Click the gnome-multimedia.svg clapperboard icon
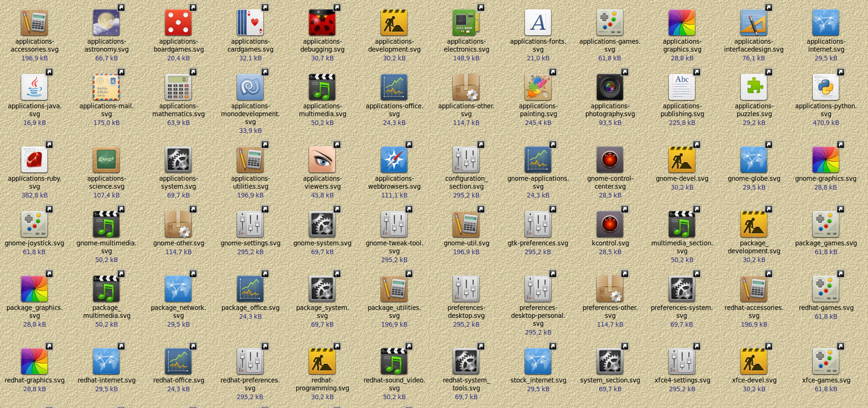The image size is (868, 408). click(x=106, y=224)
